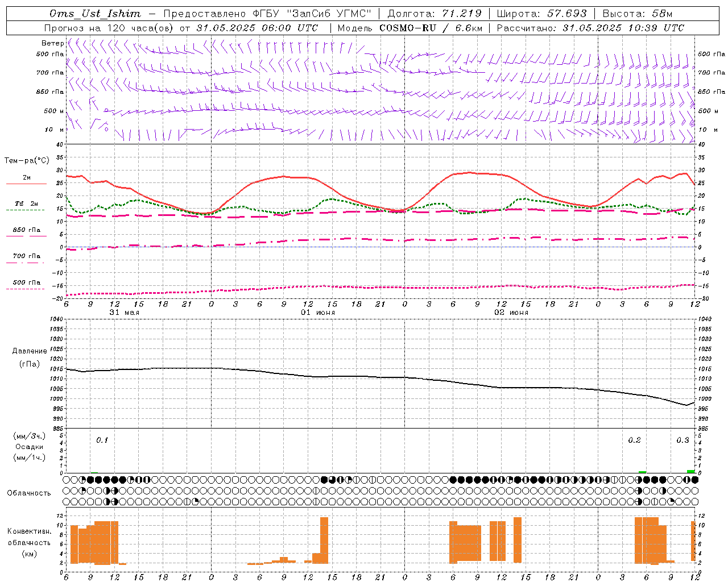728x582 pixels.
Task: Click the dash-dot 700 гПа temperature legend line
Action: click(25, 263)
